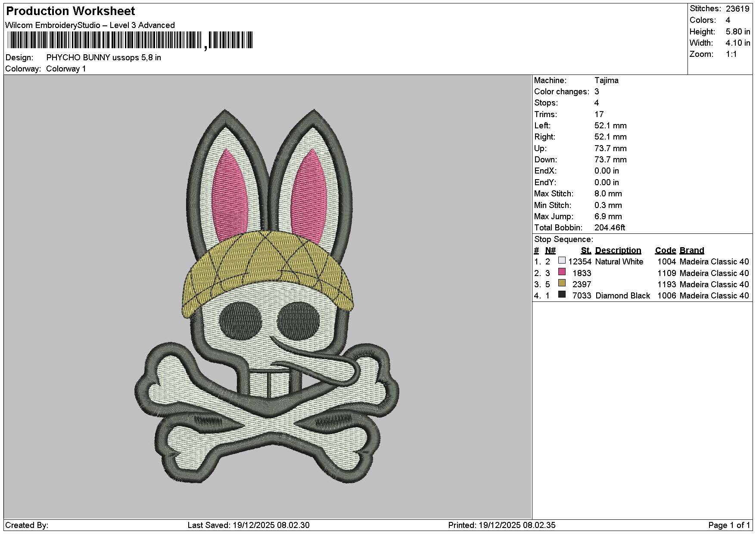The height and width of the screenshot is (534, 756).
Task: Click the Description column header
Action: tap(618, 250)
